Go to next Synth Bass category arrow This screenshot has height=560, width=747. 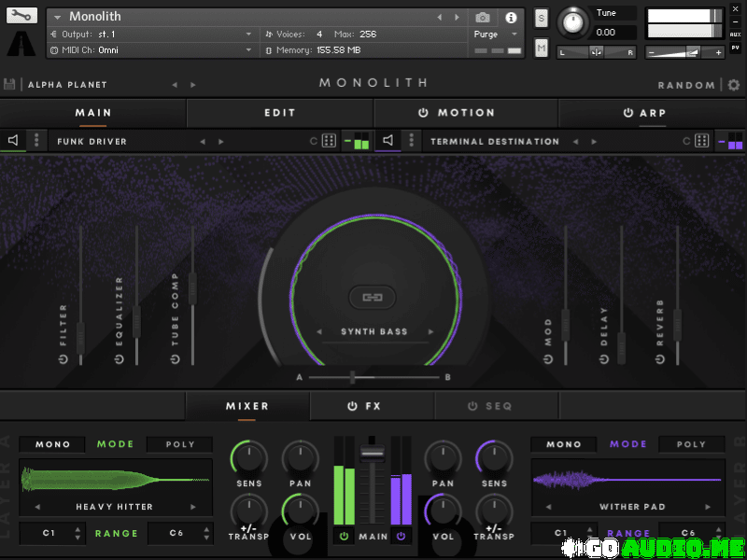click(430, 331)
